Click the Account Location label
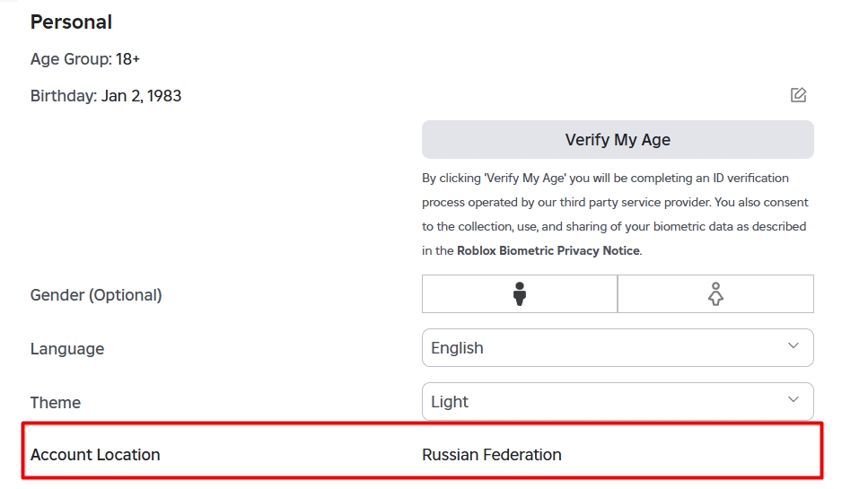 [95, 455]
